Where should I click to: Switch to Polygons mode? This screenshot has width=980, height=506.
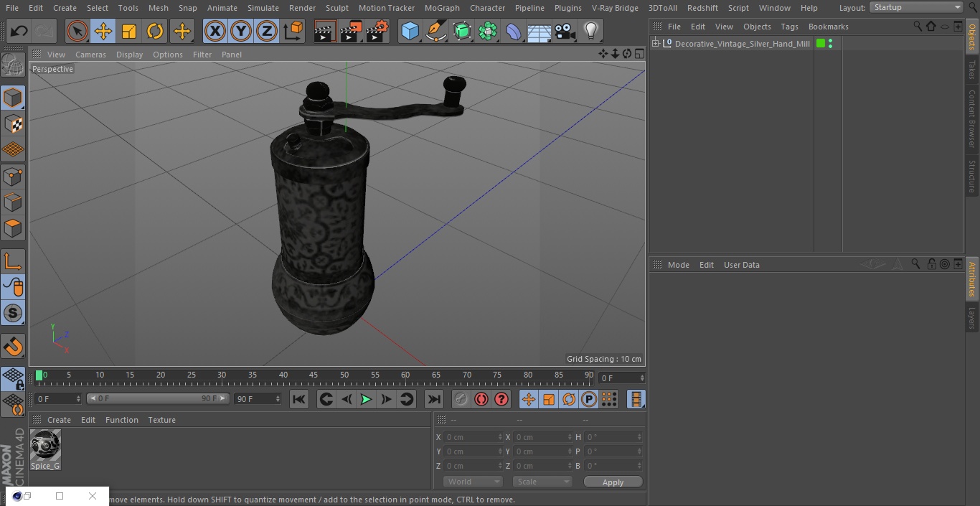(13, 228)
